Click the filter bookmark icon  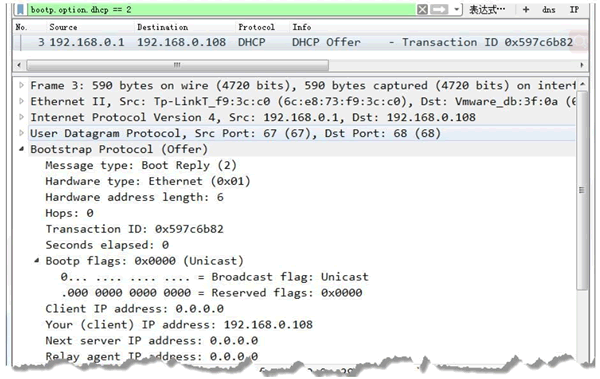pos(20,9)
